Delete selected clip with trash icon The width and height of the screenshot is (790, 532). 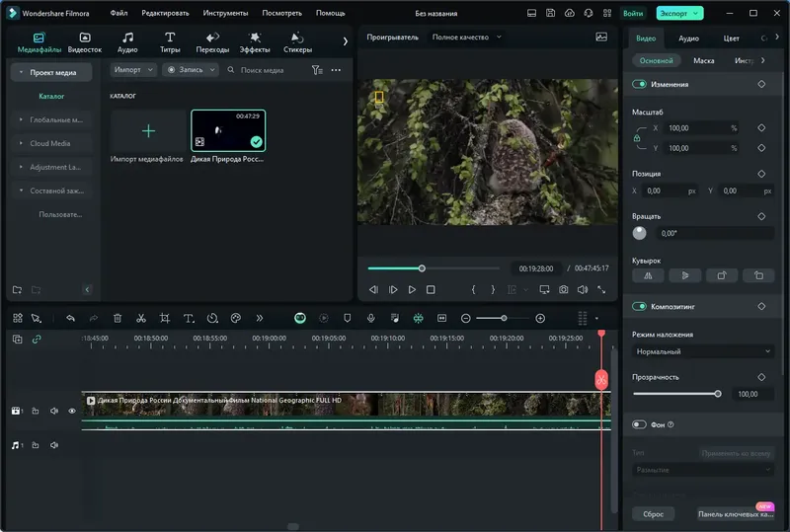(x=118, y=319)
